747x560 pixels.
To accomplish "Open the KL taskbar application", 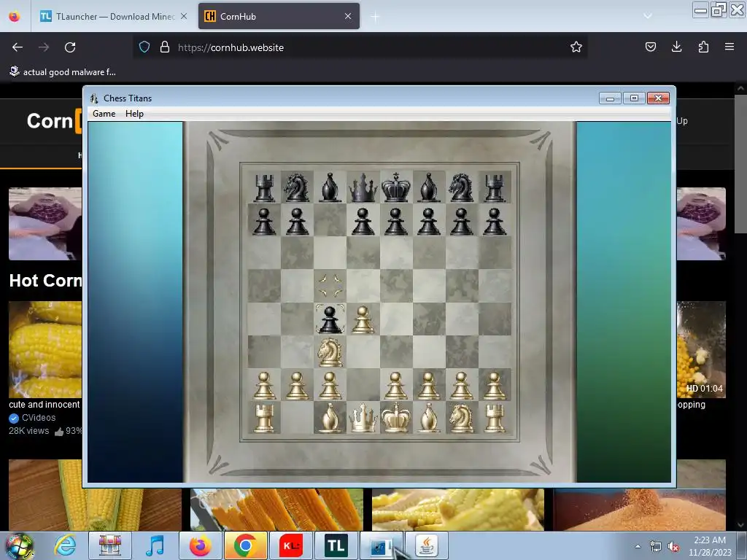I will pos(290,545).
